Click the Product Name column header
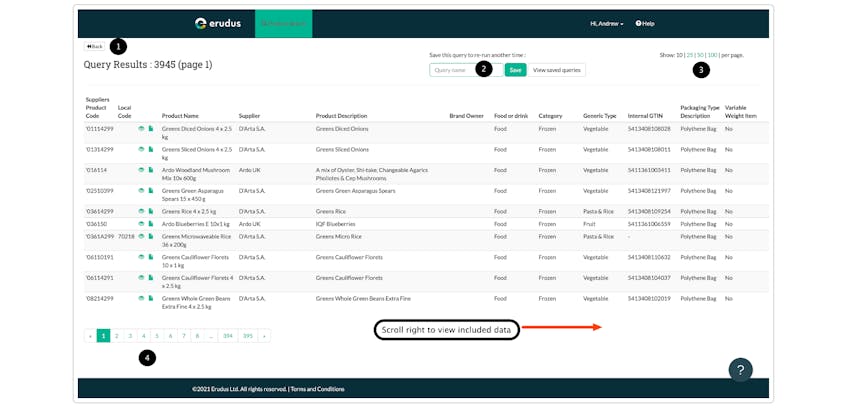Image resolution: width=850 pixels, height=408 pixels. [x=180, y=116]
